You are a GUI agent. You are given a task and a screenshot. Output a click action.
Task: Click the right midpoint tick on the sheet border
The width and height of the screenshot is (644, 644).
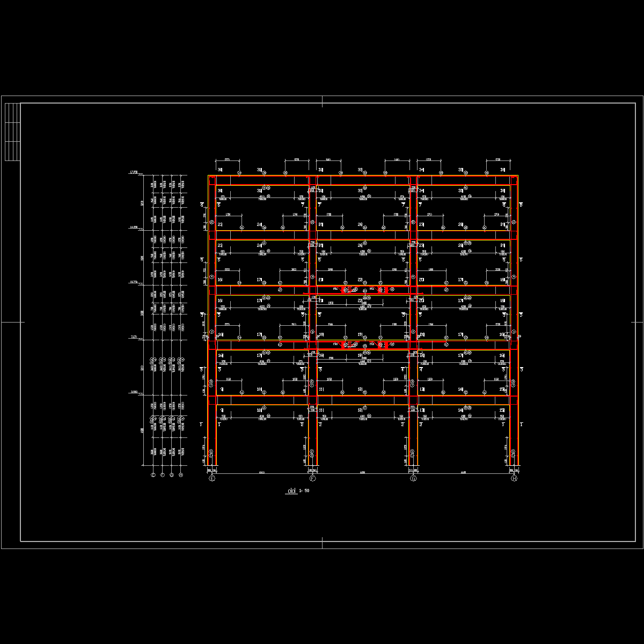pyautogui.click(x=637, y=322)
